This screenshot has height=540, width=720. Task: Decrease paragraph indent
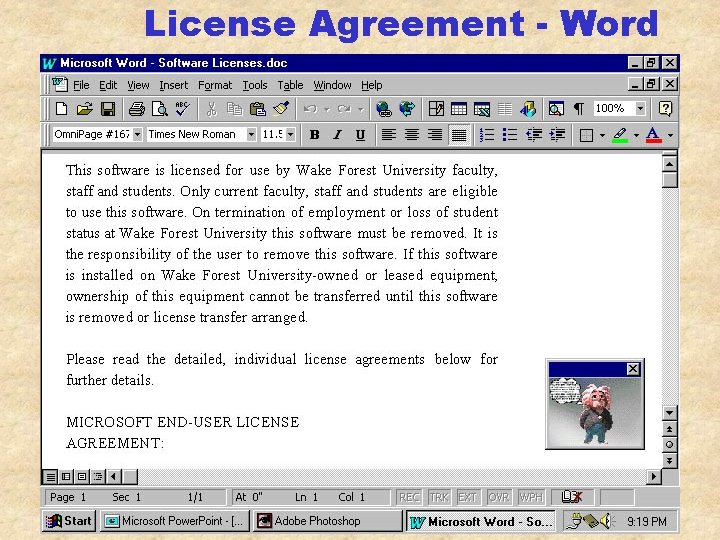[x=534, y=135]
